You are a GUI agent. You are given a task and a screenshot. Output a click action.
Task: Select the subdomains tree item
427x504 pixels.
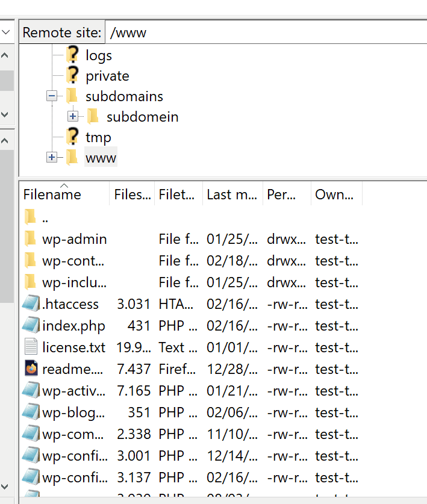click(x=124, y=96)
